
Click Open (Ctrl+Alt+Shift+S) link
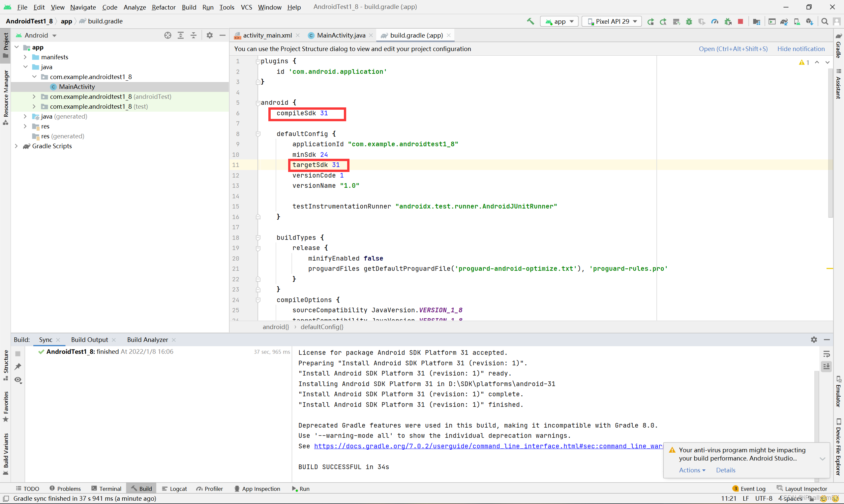click(733, 49)
